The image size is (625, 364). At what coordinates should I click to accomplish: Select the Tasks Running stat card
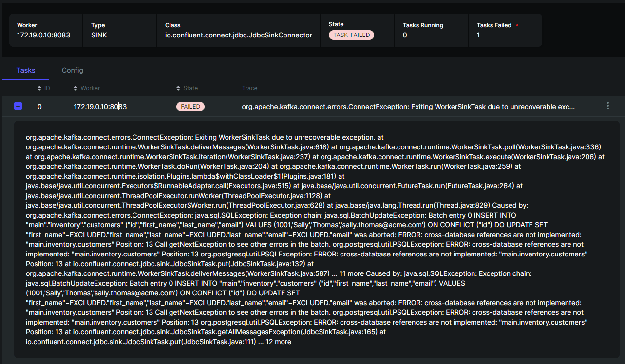[431, 30]
